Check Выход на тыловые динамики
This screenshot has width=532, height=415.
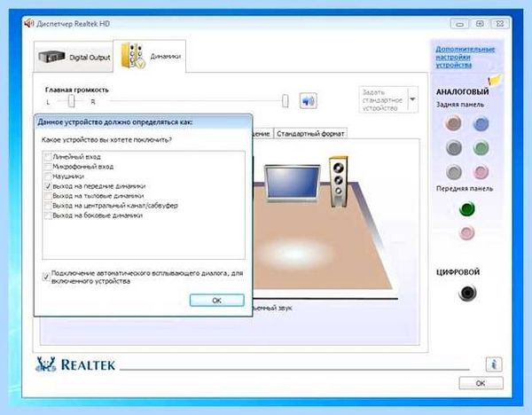tap(48, 196)
